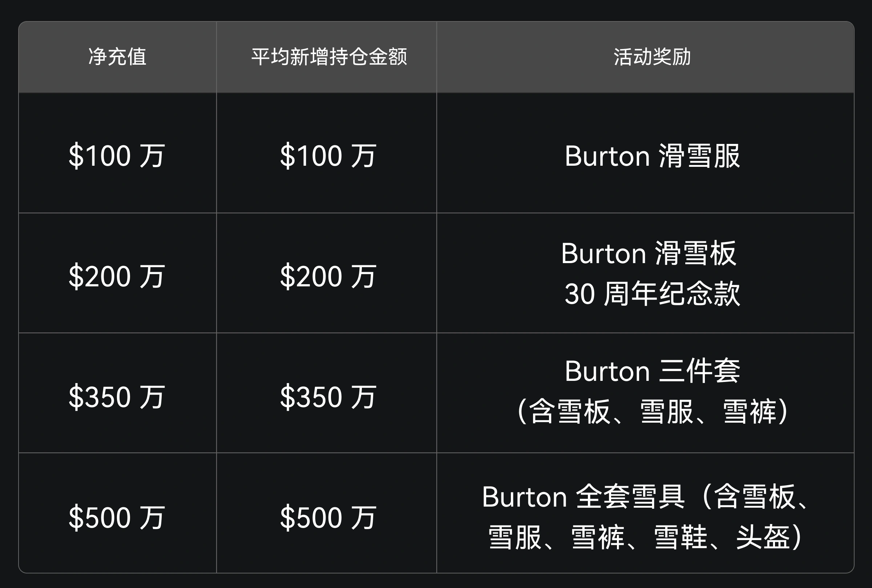Screen dimensions: 872x588
Task: Click the word Burton in the last row
Action: (x=524, y=497)
